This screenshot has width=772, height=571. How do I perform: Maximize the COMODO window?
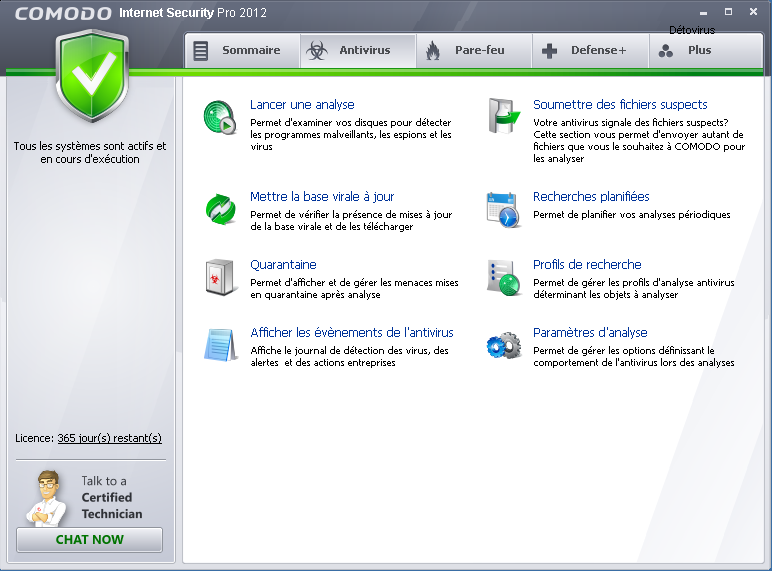click(728, 12)
